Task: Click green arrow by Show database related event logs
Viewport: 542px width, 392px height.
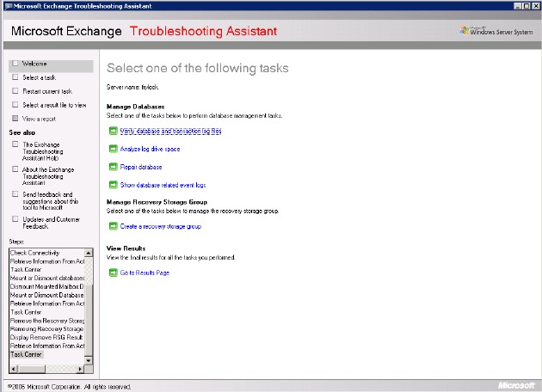Action: tap(113, 185)
